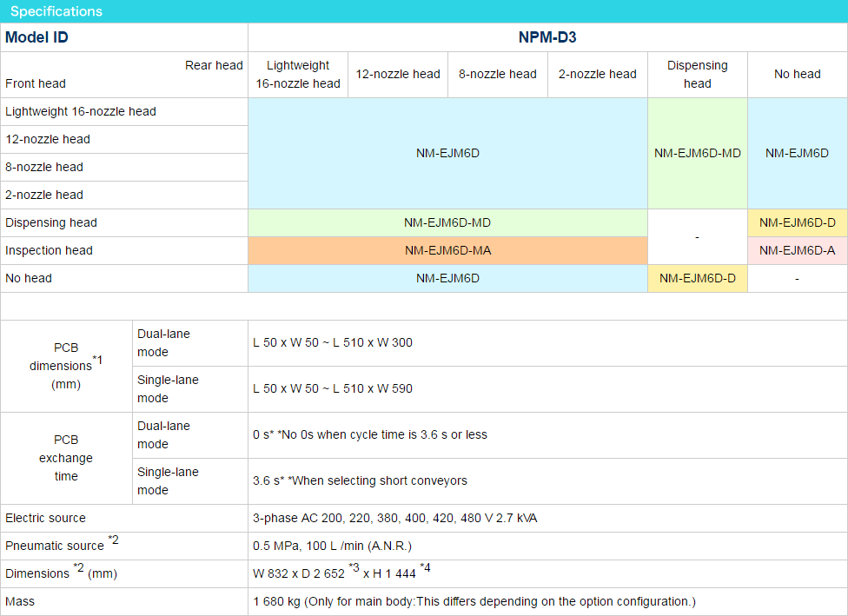The image size is (848, 616).
Task: Select the Pneumatic source label
Action: (62, 544)
